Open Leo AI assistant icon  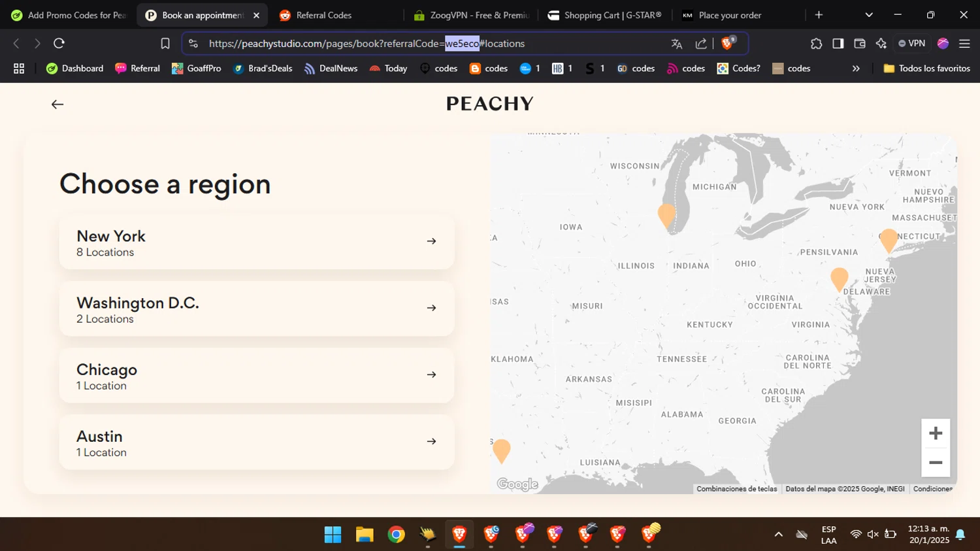pos(881,43)
